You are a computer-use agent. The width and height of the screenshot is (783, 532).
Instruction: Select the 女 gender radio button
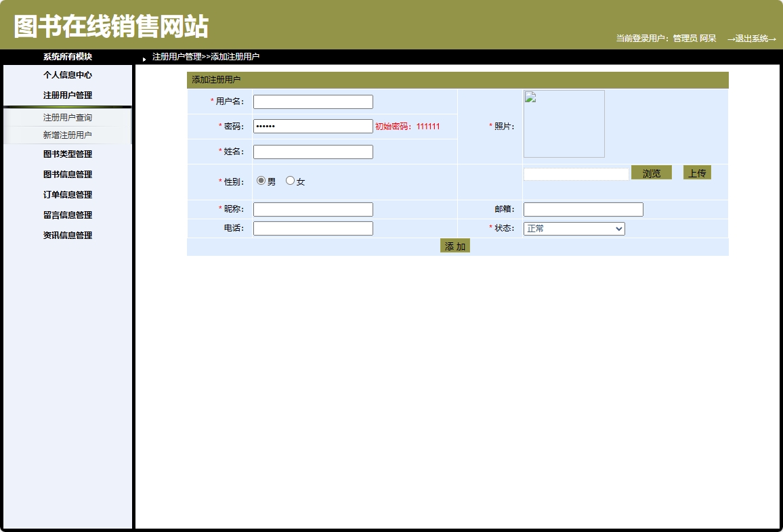290,180
